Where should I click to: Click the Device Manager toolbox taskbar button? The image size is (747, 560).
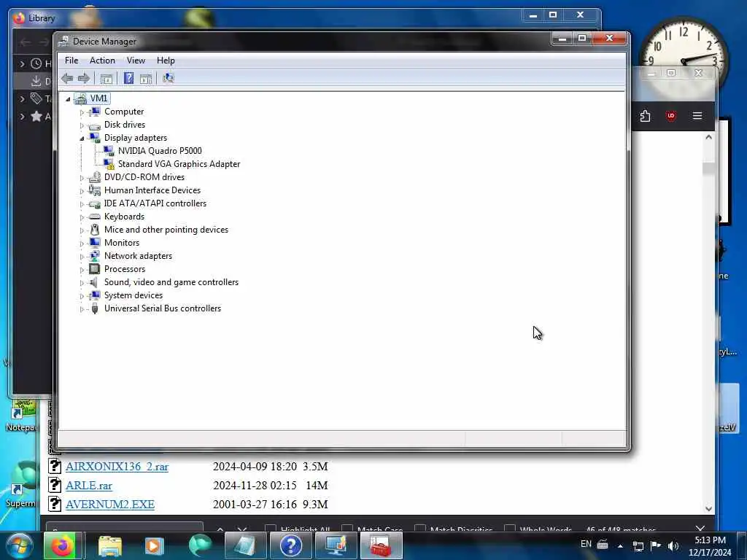[x=381, y=545]
